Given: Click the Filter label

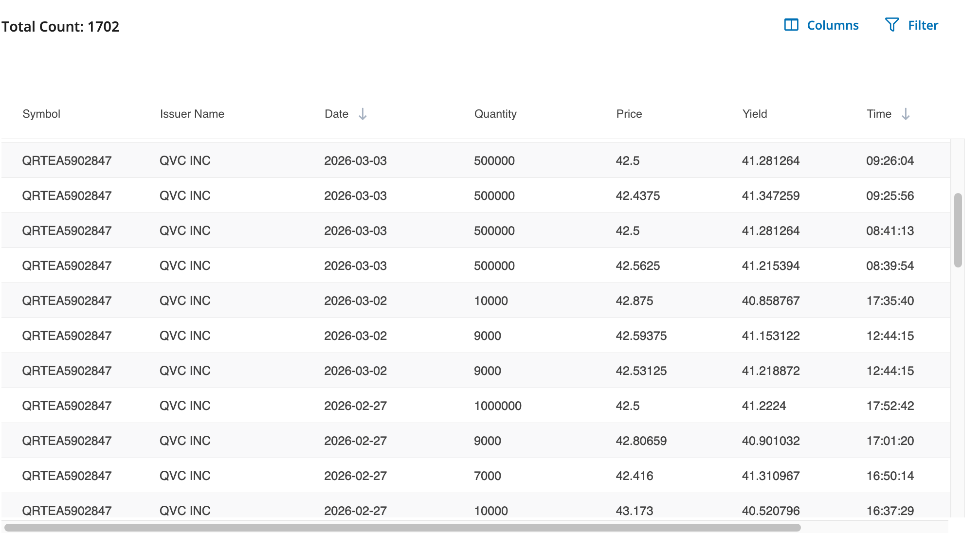Looking at the screenshot, I should point(923,25).
